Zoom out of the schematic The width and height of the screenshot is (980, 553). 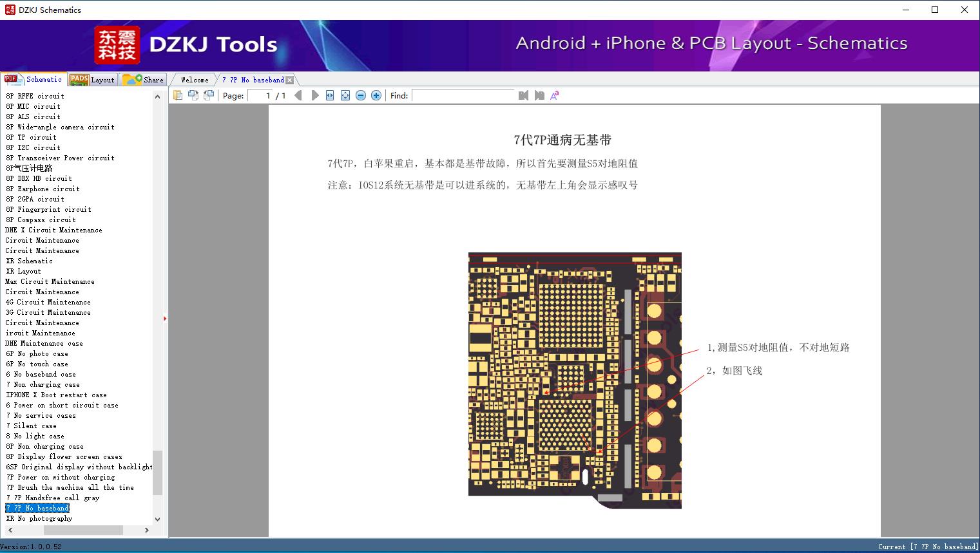point(361,95)
